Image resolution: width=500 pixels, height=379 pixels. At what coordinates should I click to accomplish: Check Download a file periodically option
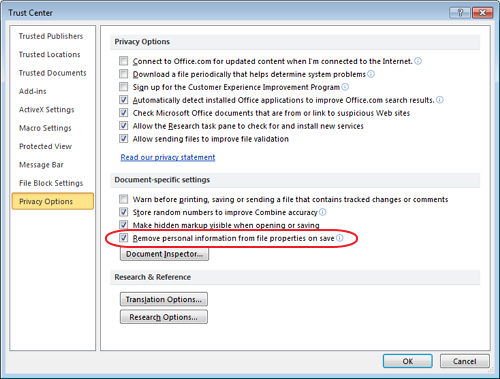124,74
